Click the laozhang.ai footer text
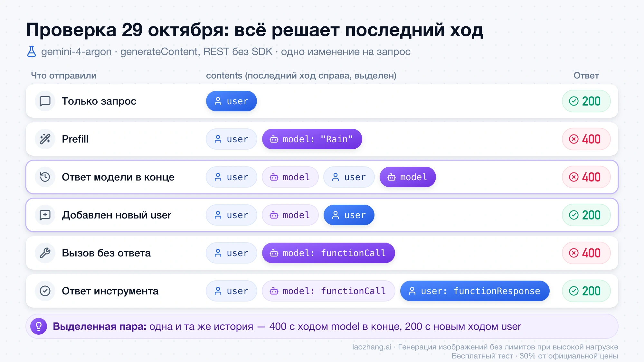 485,347
